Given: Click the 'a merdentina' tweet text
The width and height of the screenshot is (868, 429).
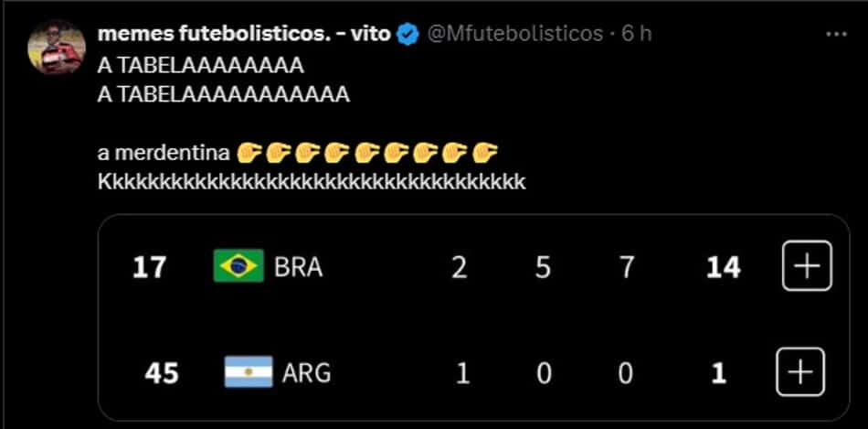Looking at the screenshot, I should (164, 153).
